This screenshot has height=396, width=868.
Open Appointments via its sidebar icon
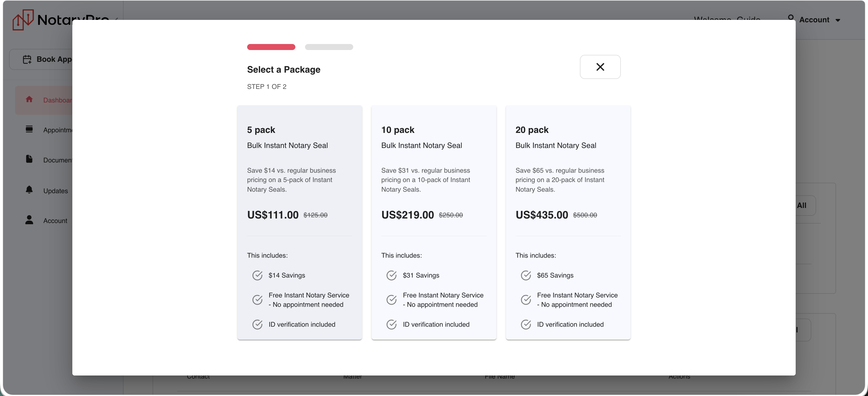(29, 129)
